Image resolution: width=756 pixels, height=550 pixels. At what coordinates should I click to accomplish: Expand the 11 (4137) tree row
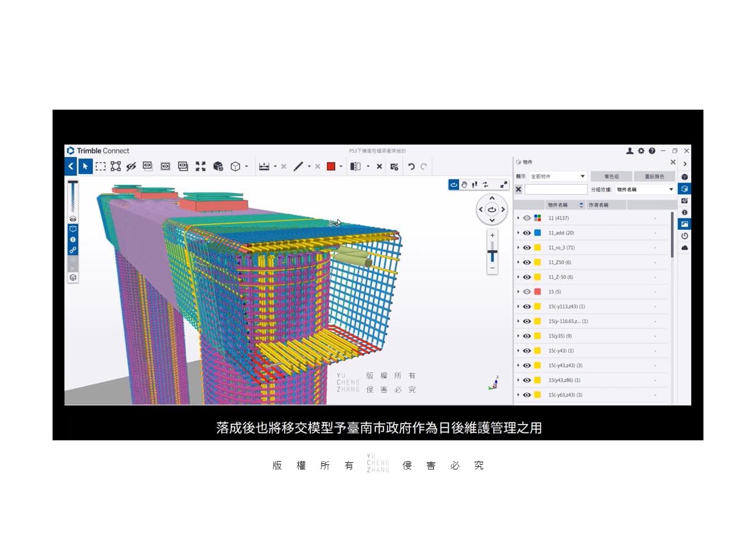point(518,218)
